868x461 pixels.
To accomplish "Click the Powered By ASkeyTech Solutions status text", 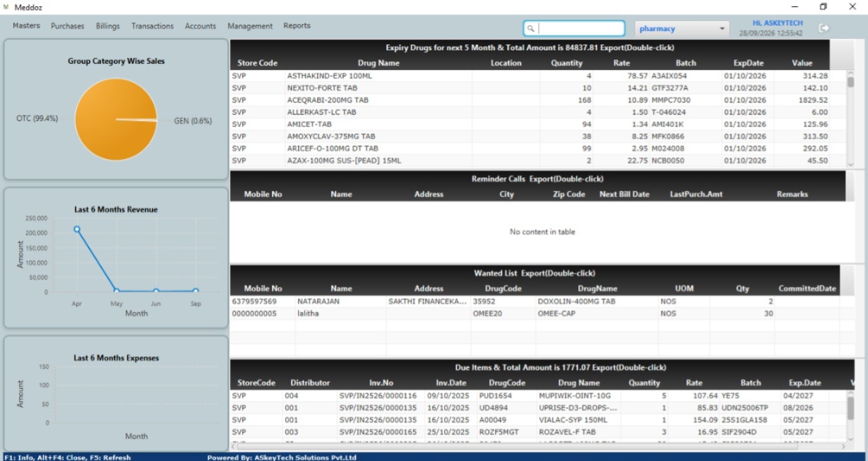I will tap(281, 457).
